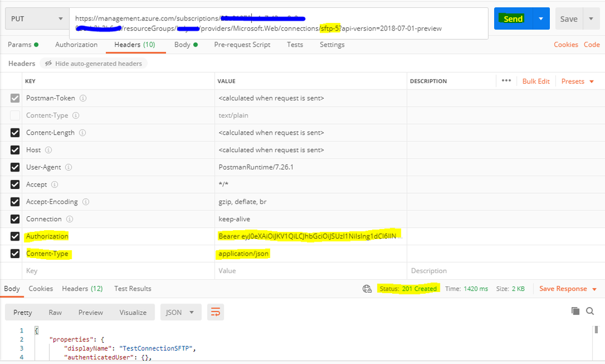The height and width of the screenshot is (364, 605).
Task: Click the Bearer token value cell
Action: [311, 236]
